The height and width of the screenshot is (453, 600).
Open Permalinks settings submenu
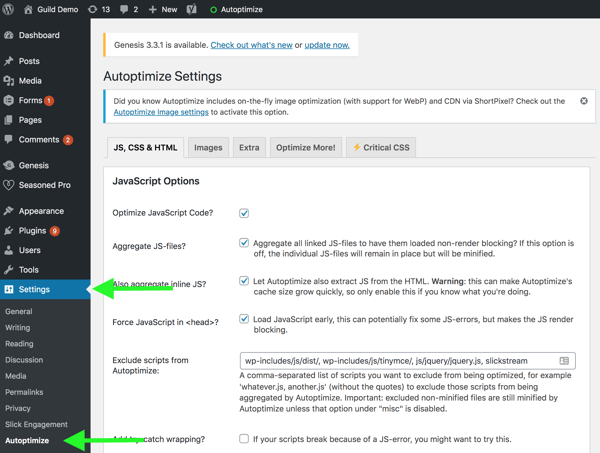tap(24, 392)
